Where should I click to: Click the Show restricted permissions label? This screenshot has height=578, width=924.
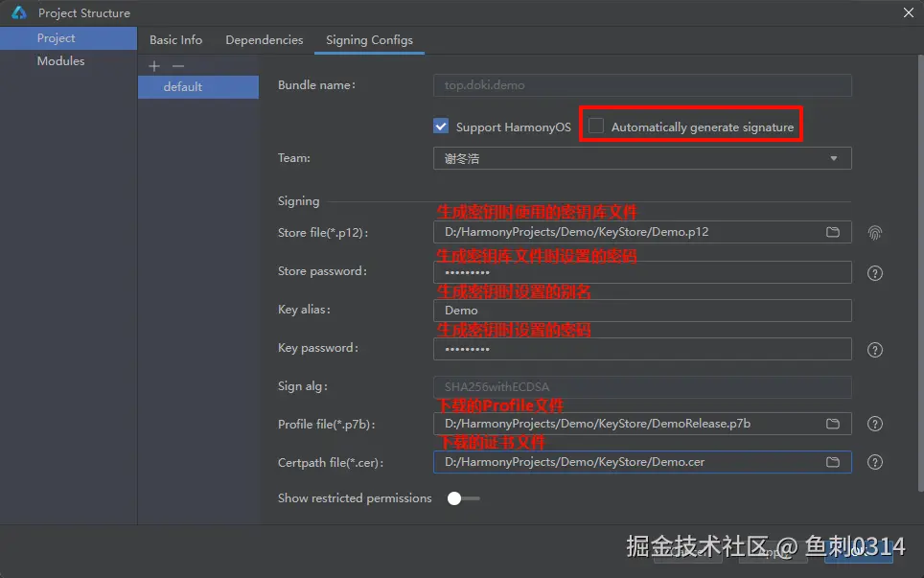355,498
